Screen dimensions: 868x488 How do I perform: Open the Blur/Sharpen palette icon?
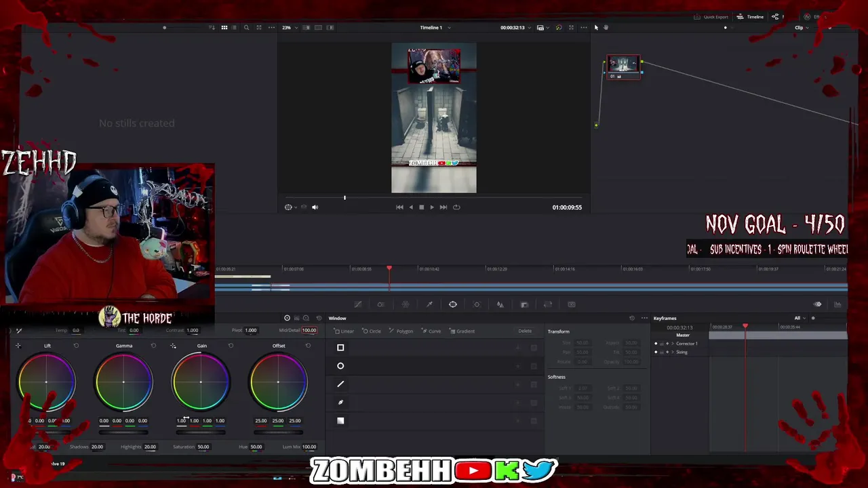click(x=500, y=304)
